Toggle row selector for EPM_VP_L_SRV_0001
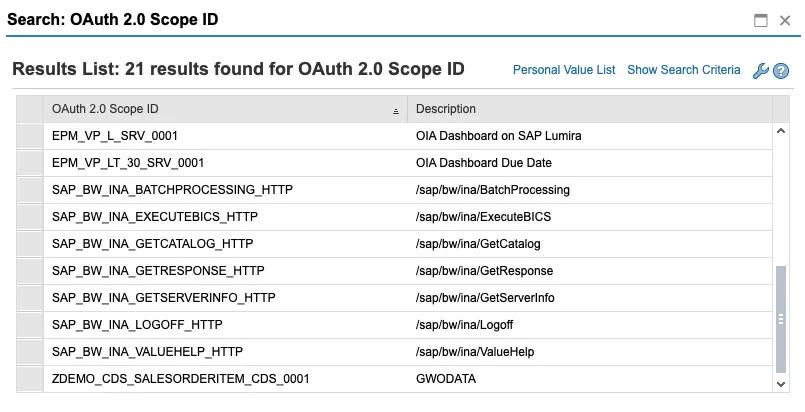This screenshot has height=412, width=805. (x=30, y=135)
